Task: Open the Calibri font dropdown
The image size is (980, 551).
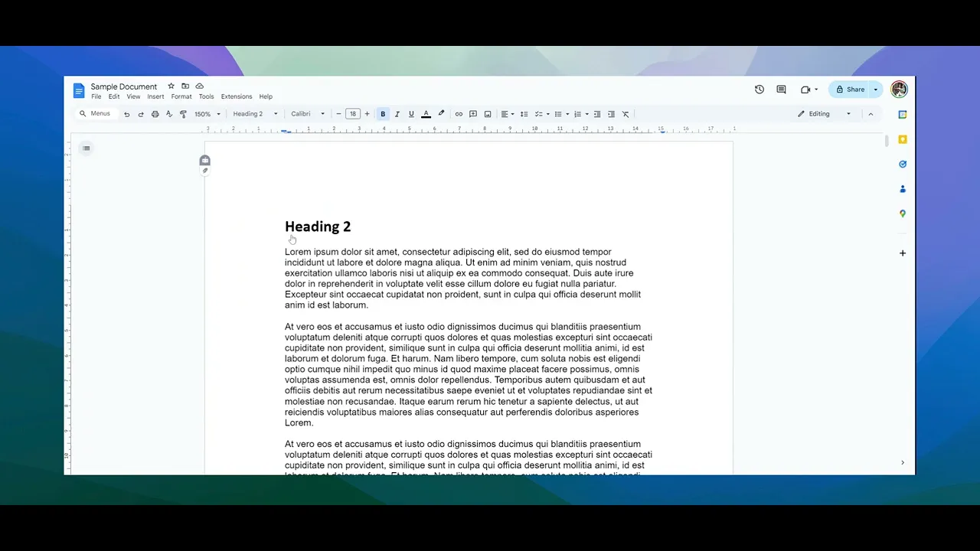Action: 308,114
